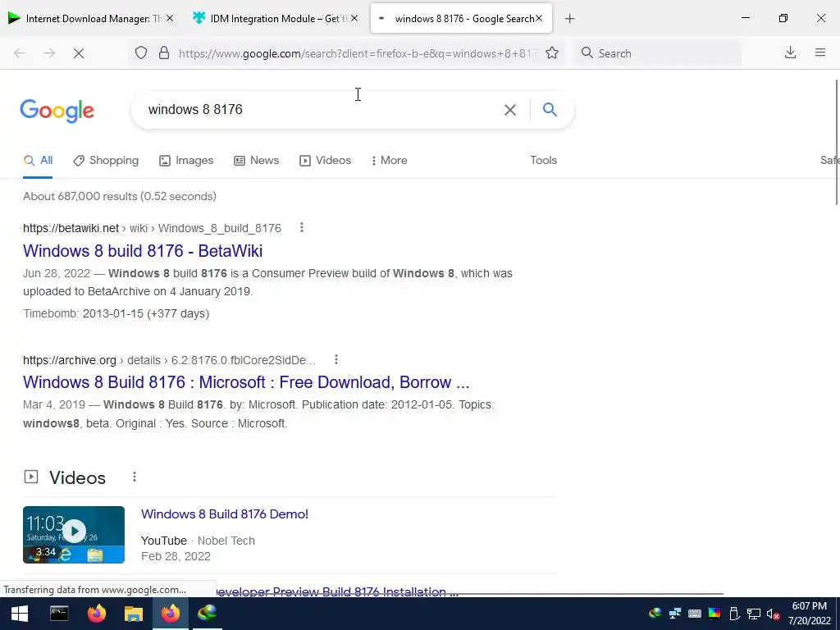Viewport: 840px width, 630px height.
Task: Open tracking protection shield icon
Action: pos(141,53)
